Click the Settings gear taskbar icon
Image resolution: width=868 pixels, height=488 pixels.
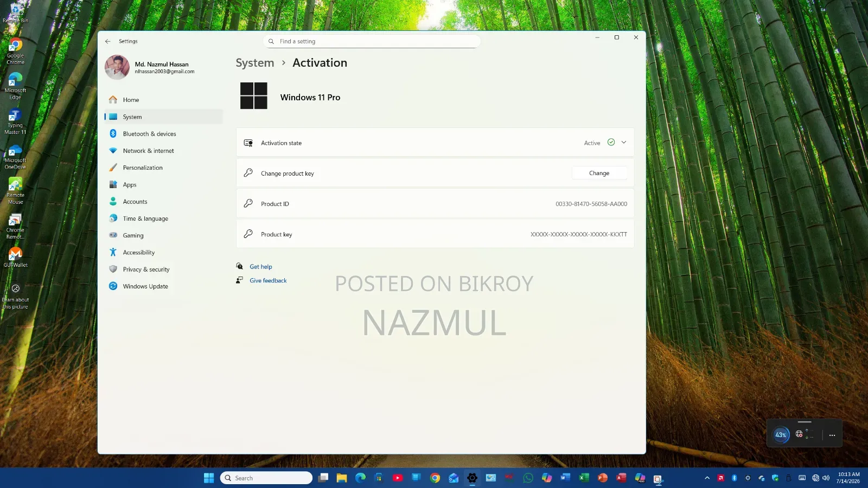click(473, 478)
